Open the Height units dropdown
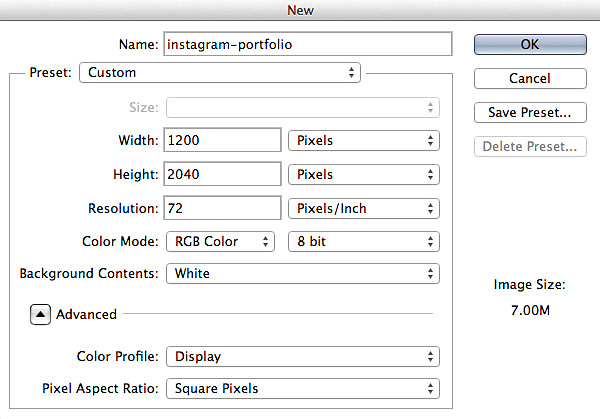The width and height of the screenshot is (600, 419). coord(363,174)
